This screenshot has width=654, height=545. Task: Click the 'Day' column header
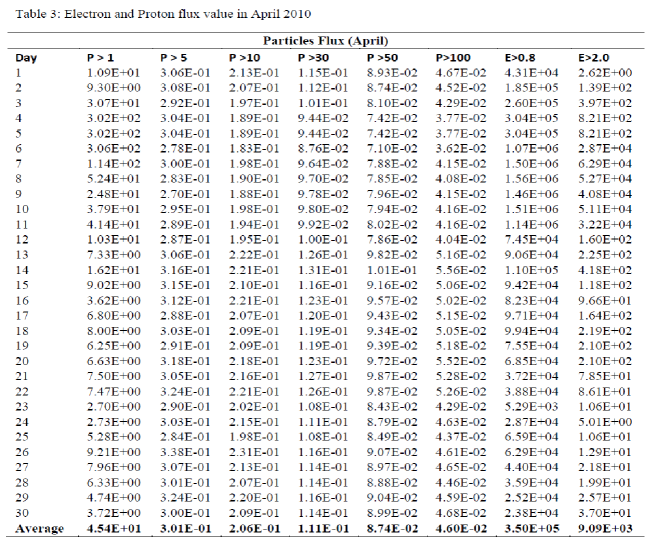(26, 58)
